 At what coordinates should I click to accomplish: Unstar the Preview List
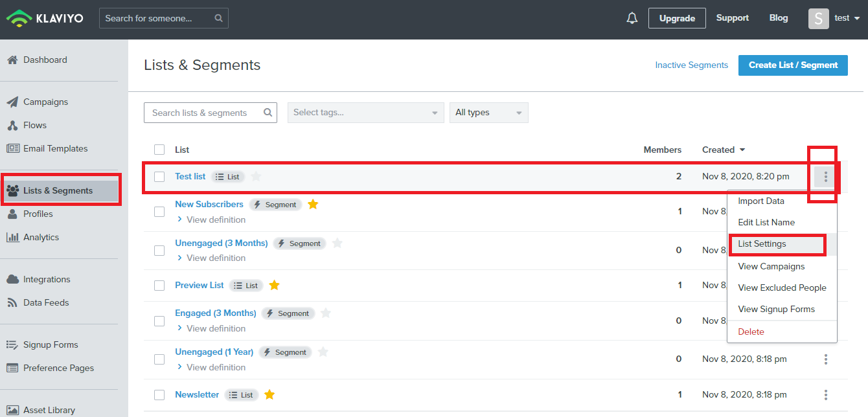tap(274, 285)
